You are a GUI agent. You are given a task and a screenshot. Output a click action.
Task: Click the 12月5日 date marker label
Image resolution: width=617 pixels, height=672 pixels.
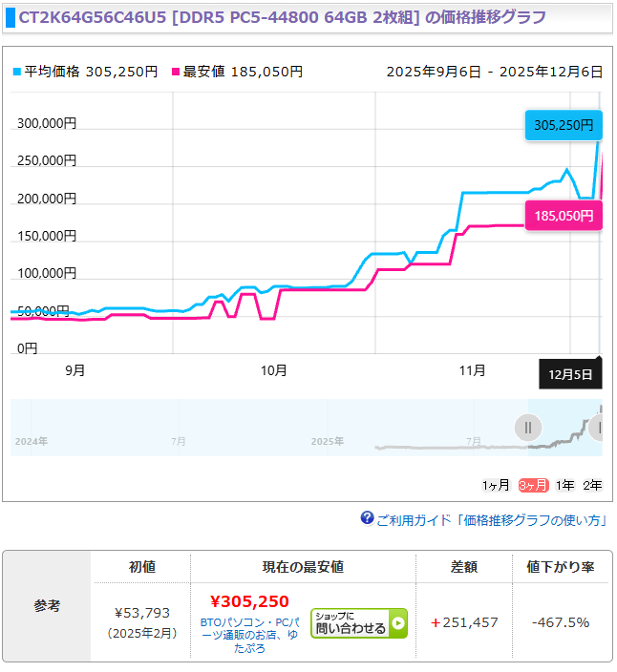coord(570,374)
